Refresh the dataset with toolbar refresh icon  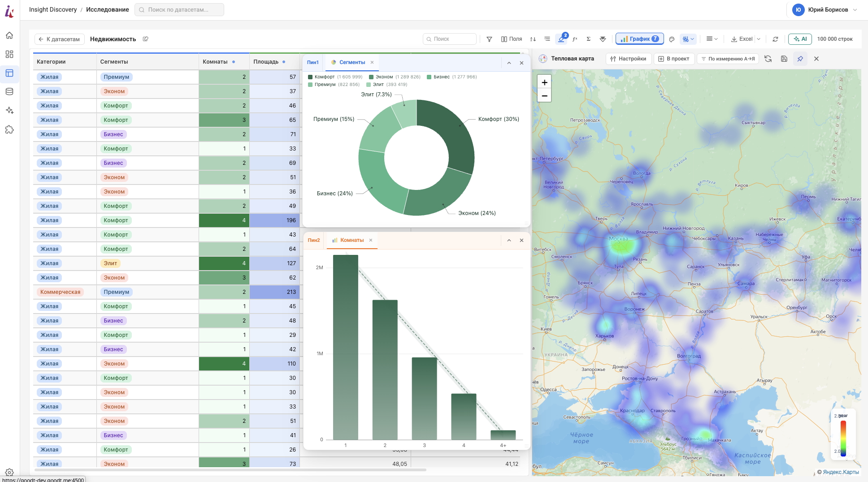tap(775, 39)
